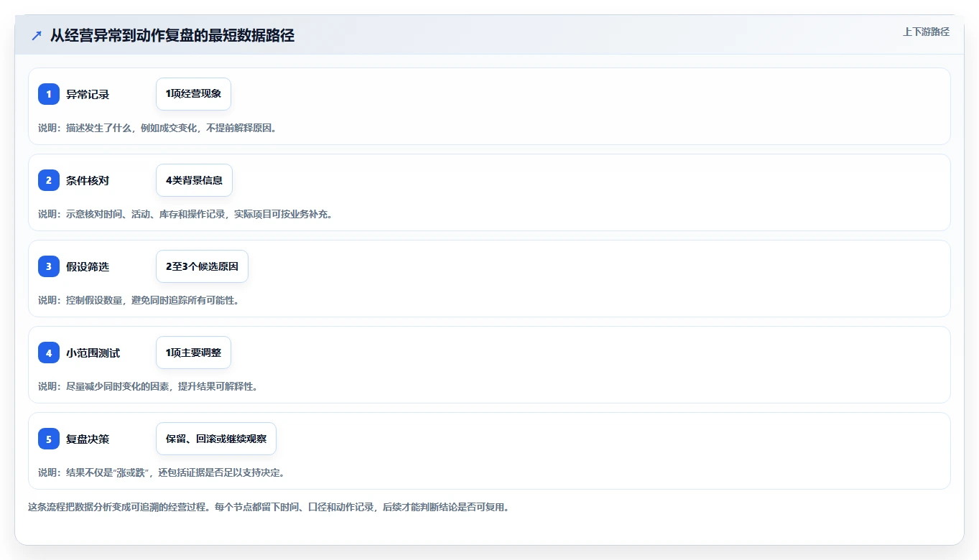Screen dimensions: 979x560
Task: Click the 上下游路径 label at top right
Action: [926, 32]
